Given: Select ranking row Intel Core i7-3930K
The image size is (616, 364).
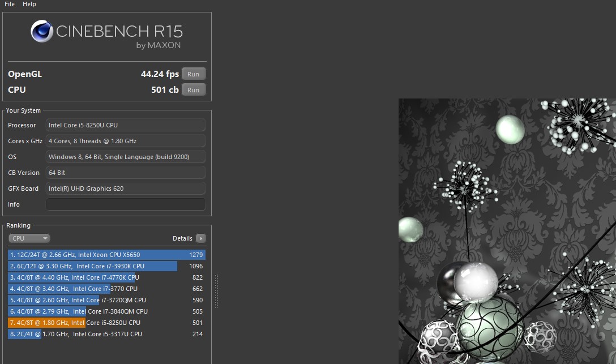Looking at the screenshot, I should [x=106, y=266].
